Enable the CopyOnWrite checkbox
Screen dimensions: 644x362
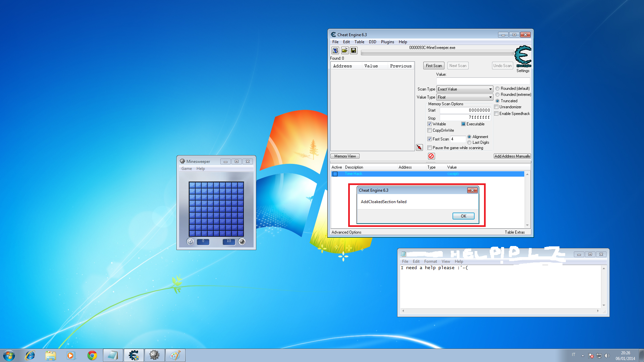[x=429, y=130]
